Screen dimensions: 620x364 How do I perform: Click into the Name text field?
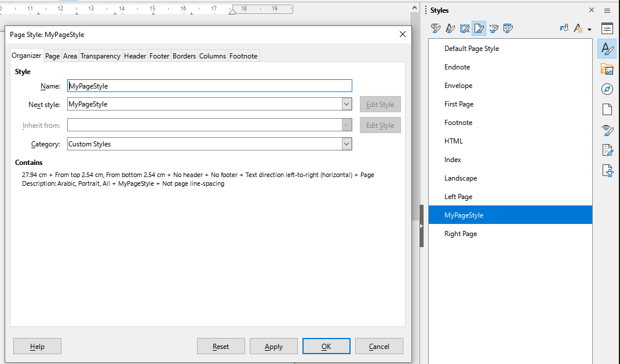[x=209, y=86]
